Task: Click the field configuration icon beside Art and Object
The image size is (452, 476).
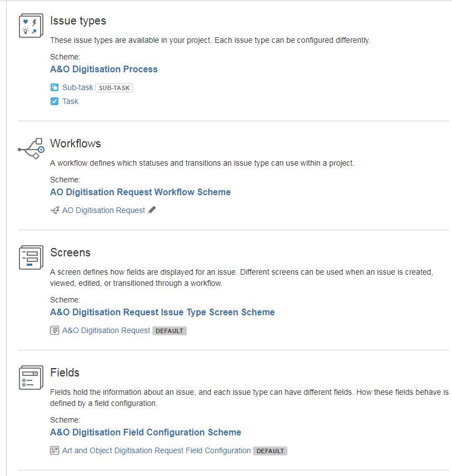Action: pos(54,450)
